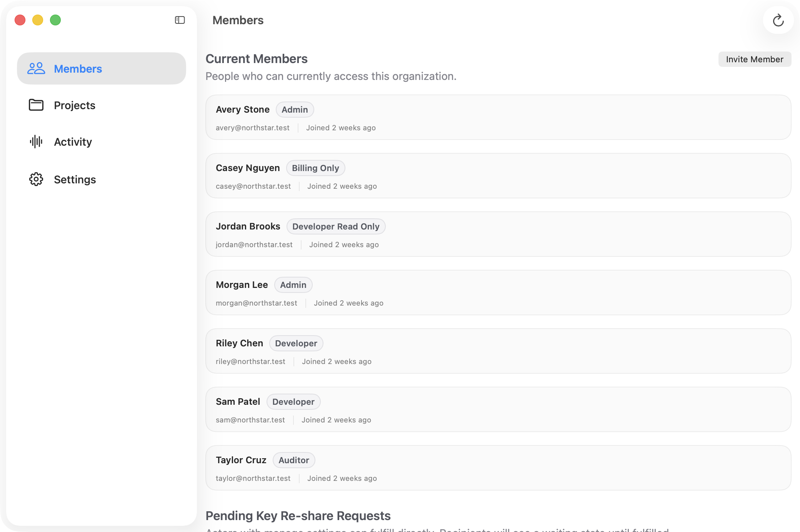800x532 pixels.
Task: Toggle the sidebar visibility icon
Action: click(179, 20)
